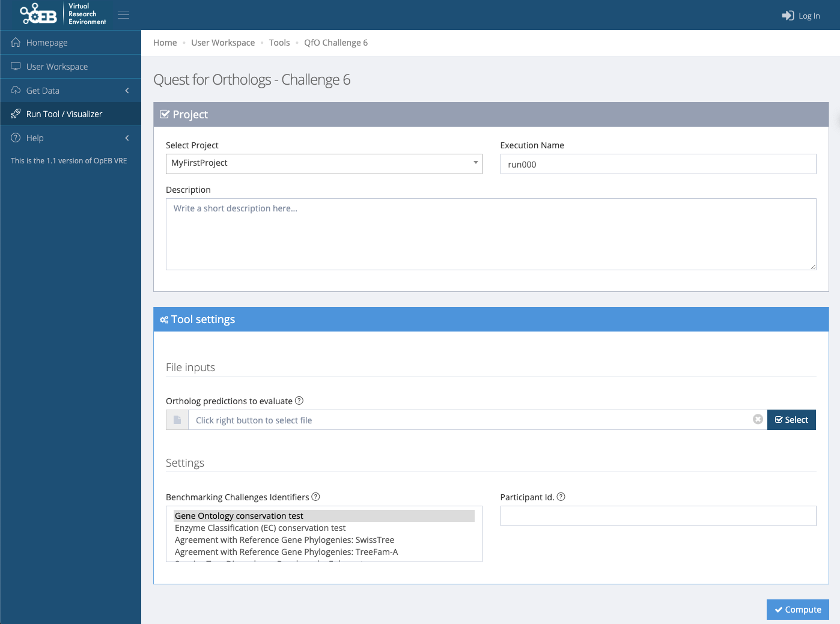Clear the selected file with the x icon

tap(758, 419)
